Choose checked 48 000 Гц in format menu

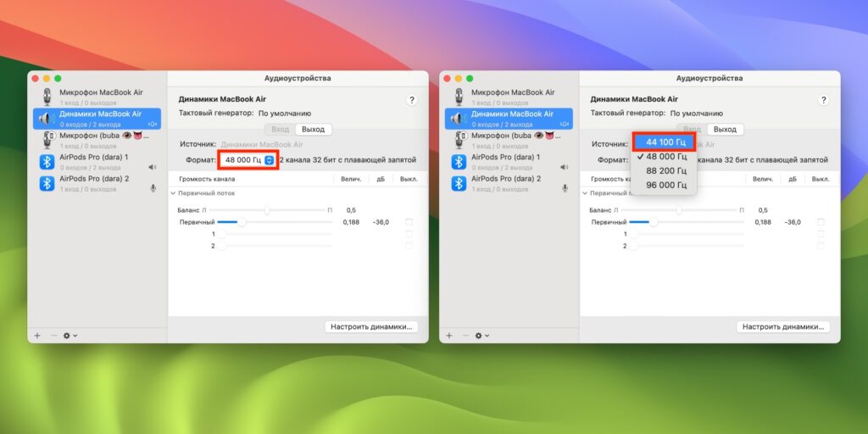pos(665,157)
